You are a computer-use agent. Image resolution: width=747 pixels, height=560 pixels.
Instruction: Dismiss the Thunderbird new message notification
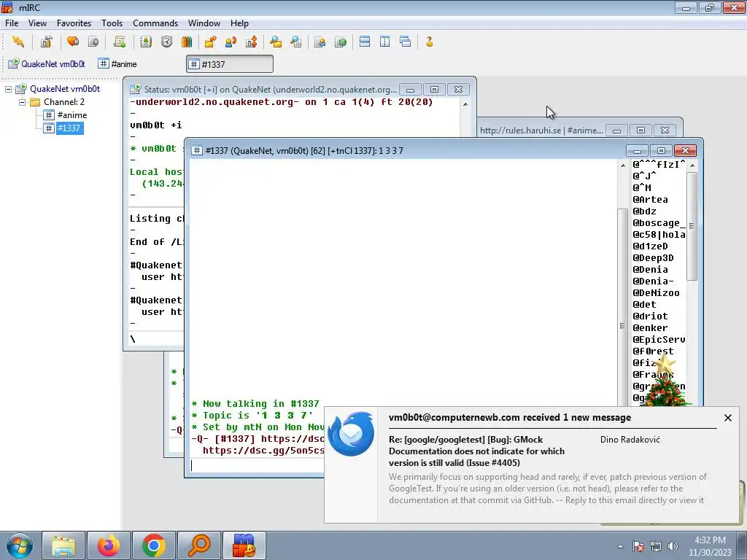(727, 418)
